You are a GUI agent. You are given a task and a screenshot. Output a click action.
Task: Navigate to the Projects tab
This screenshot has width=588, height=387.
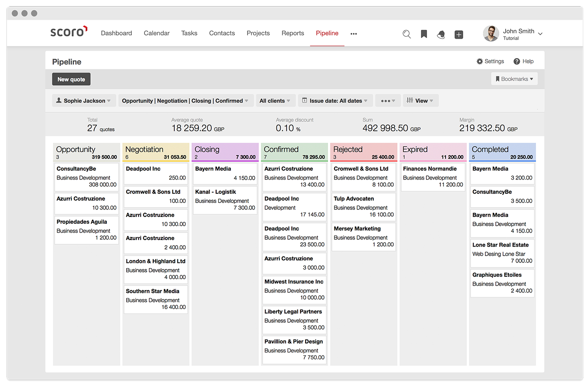point(258,33)
